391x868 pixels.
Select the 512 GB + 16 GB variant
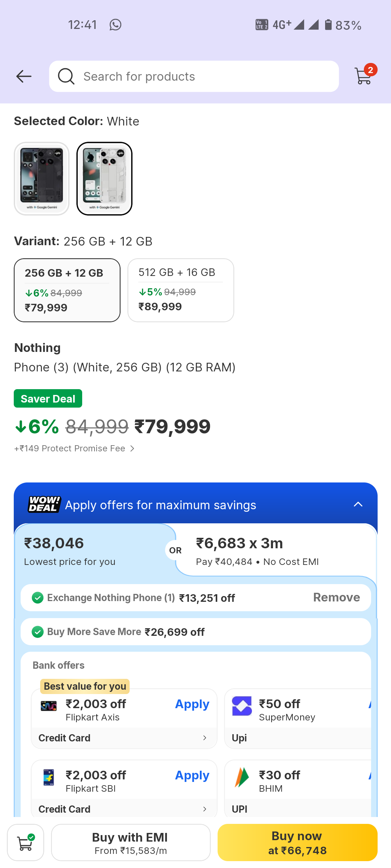click(x=181, y=290)
